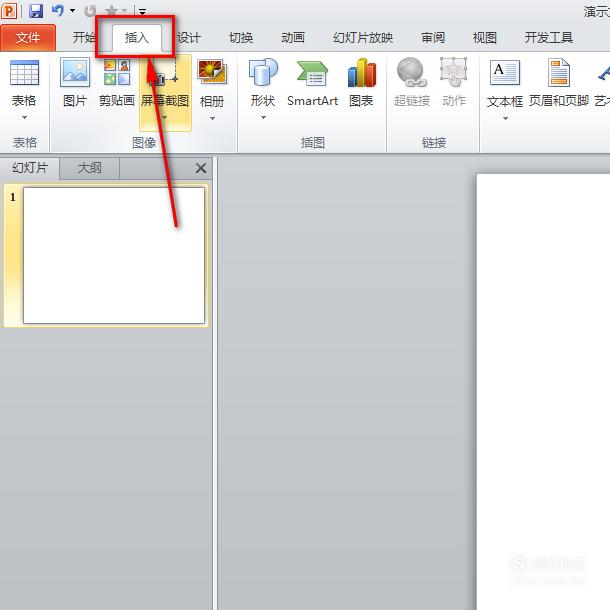Insert a SmartArt graphic
The width and height of the screenshot is (610, 610).
pos(312,83)
